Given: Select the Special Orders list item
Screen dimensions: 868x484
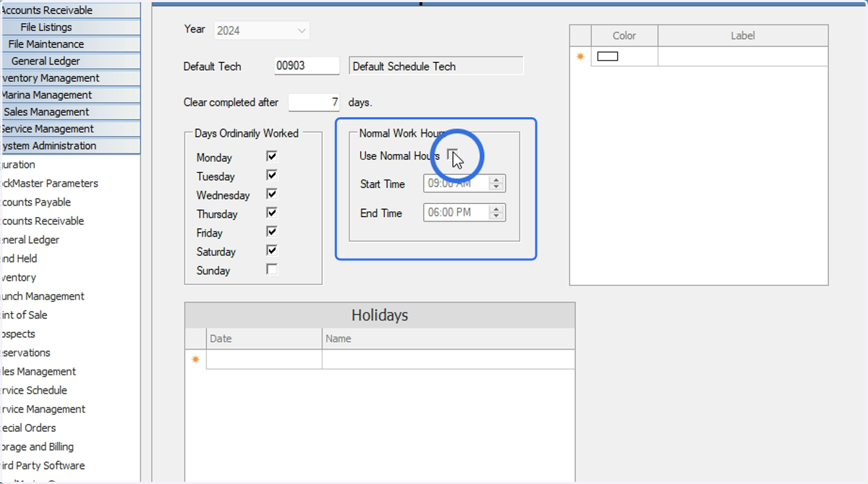Looking at the screenshot, I should (27, 428).
